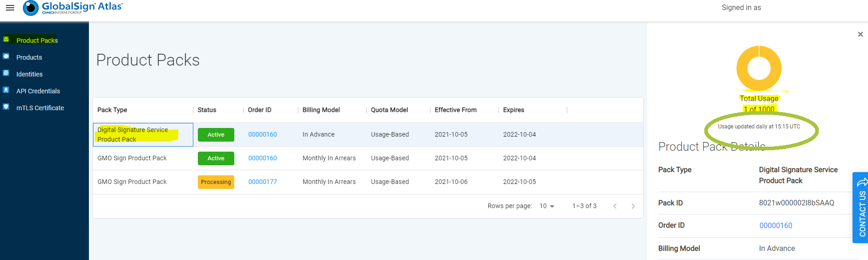Screen dimensions: 868x260
Task: Open order 00000160 link in Monthly In Arrears row
Action: point(263,158)
